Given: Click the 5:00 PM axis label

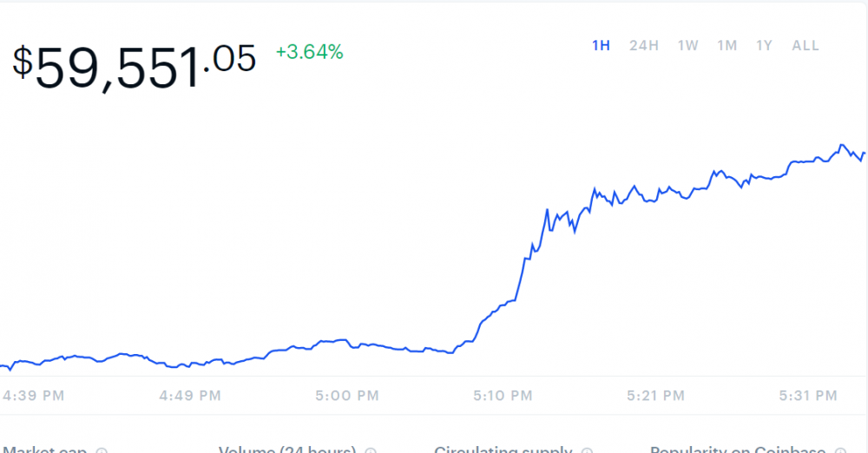Looking at the screenshot, I should tap(347, 396).
